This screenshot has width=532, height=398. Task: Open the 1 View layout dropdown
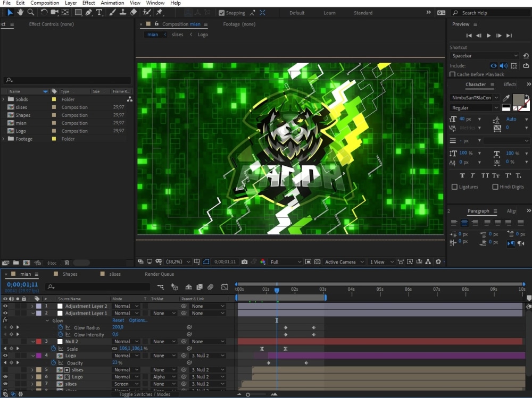pyautogui.click(x=381, y=262)
